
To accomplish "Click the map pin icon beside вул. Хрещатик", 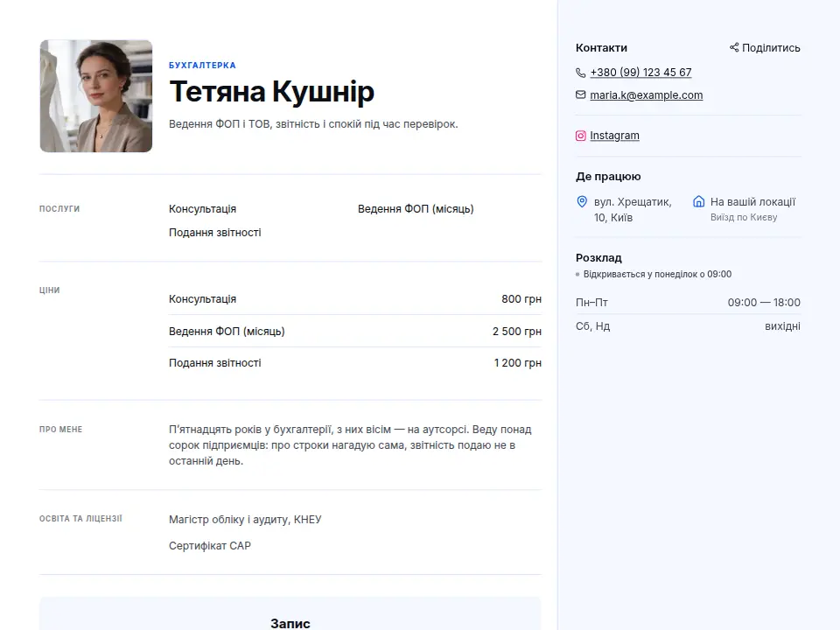I will tap(582, 201).
